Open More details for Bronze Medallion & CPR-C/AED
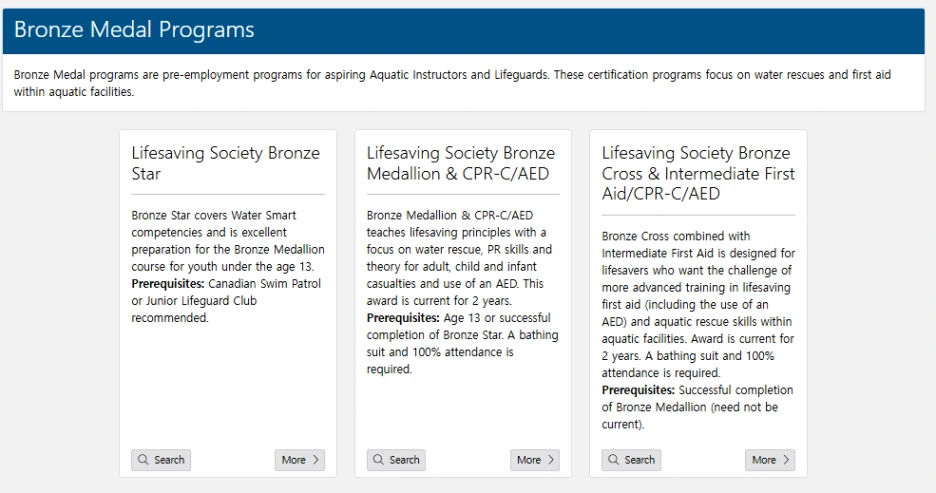The width and height of the screenshot is (936, 493). pyautogui.click(x=536, y=460)
